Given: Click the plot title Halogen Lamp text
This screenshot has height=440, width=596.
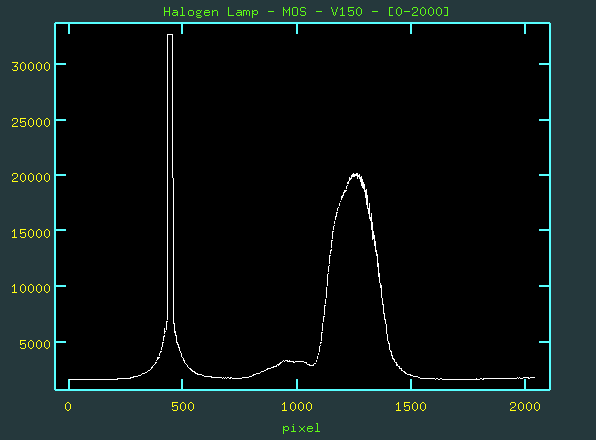Looking at the screenshot, I should [x=211, y=12].
